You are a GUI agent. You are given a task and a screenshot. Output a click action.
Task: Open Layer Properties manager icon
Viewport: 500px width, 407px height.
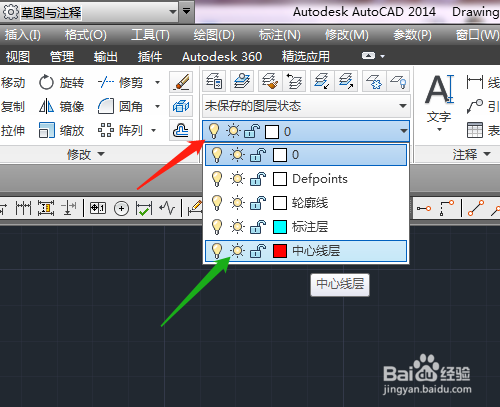[x=214, y=81]
